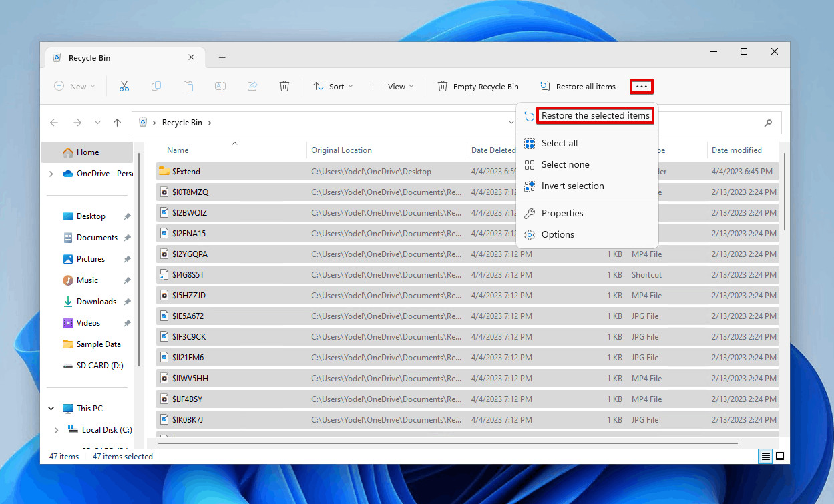
Task: Choose Select none from menu
Action: 587,164
